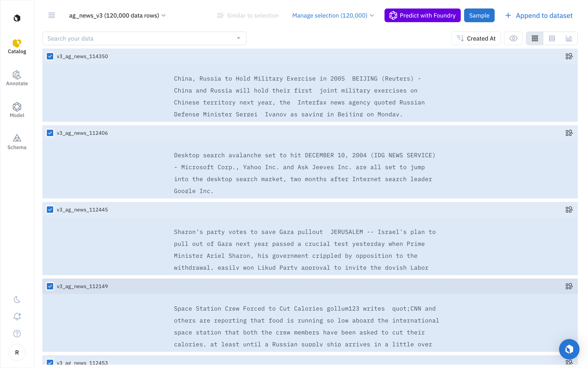Toggle dark mode with the moon icon
The width and height of the screenshot is (588, 368).
17,300
